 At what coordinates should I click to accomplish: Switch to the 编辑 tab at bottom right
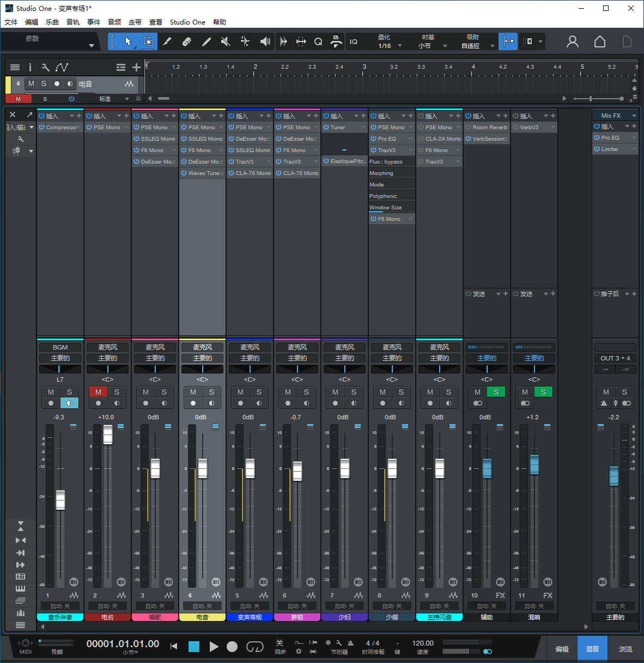(562, 648)
